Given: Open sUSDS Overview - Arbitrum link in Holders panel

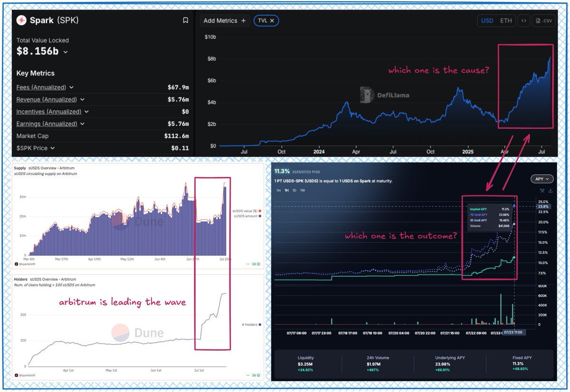Looking at the screenshot, I should click(x=52, y=280).
